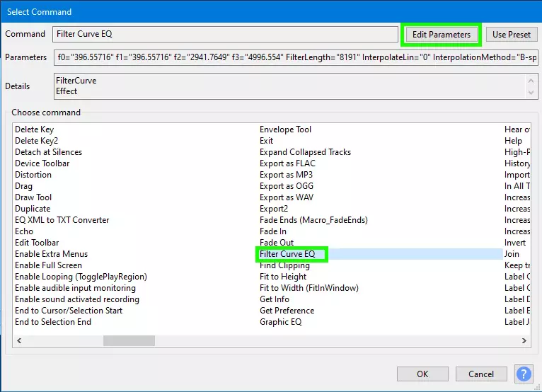
Task: Select the Echo command
Action: 24,231
